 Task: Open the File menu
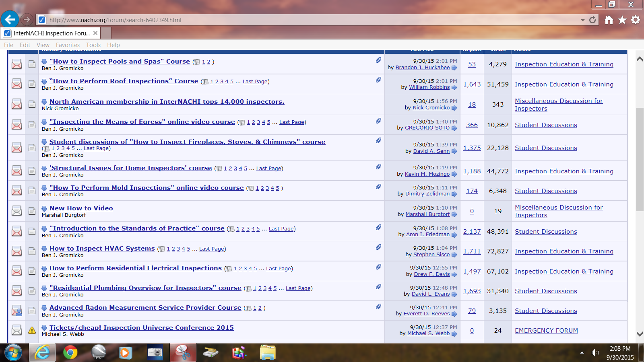(8, 45)
